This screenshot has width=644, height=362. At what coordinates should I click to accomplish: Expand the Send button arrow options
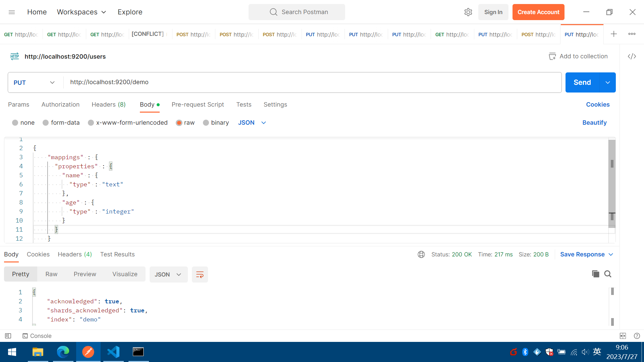click(607, 82)
